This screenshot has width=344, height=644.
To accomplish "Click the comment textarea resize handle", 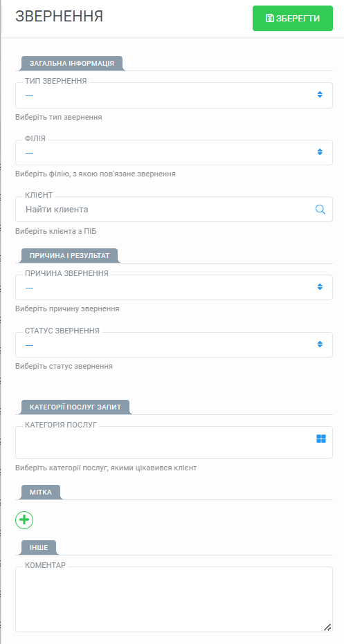I will pos(327,627).
